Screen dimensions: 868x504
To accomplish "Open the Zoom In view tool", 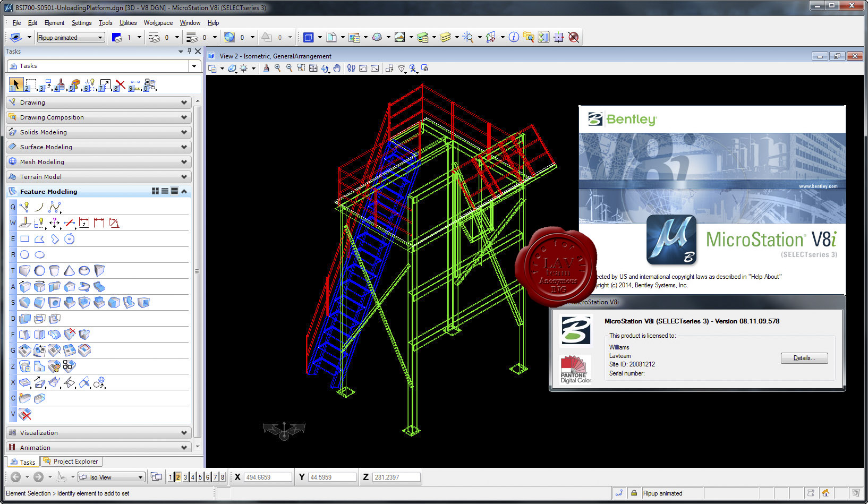I will pyautogui.click(x=277, y=68).
